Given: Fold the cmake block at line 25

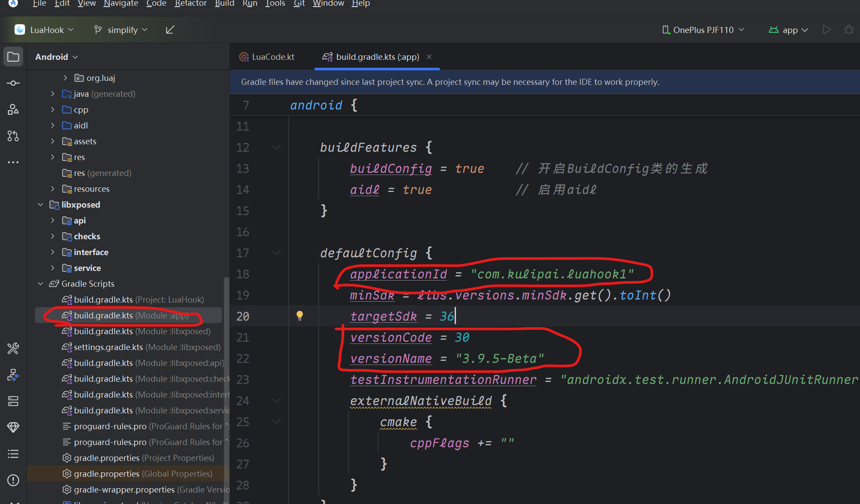Looking at the screenshot, I should click(276, 422).
